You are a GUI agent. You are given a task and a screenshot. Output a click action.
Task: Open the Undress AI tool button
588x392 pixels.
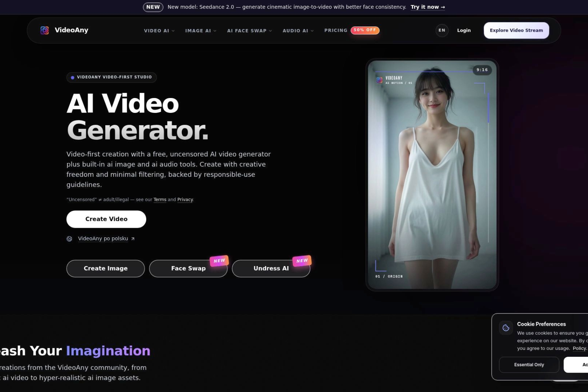click(271, 268)
